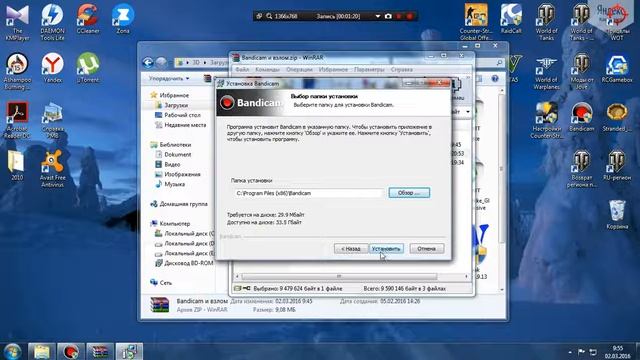Click the < Назад button
The image size is (640, 360).
351,249
